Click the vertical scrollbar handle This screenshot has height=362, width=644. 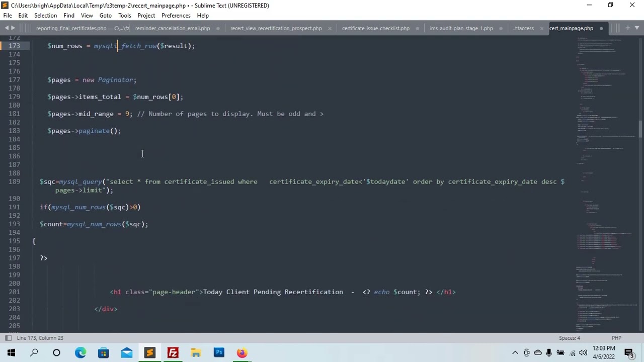(640, 128)
